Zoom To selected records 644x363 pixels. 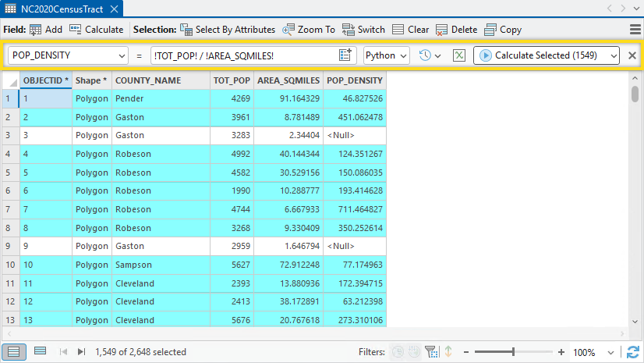309,30
